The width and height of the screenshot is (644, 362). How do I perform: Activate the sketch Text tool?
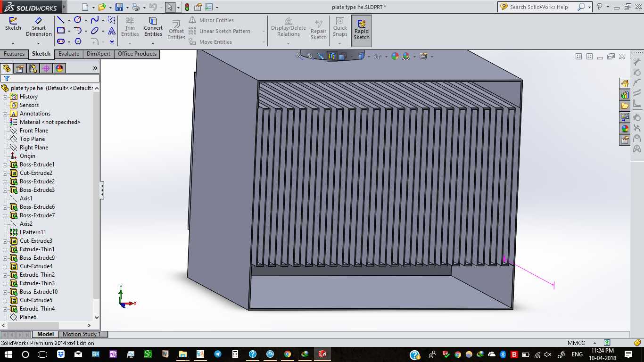[112, 31]
